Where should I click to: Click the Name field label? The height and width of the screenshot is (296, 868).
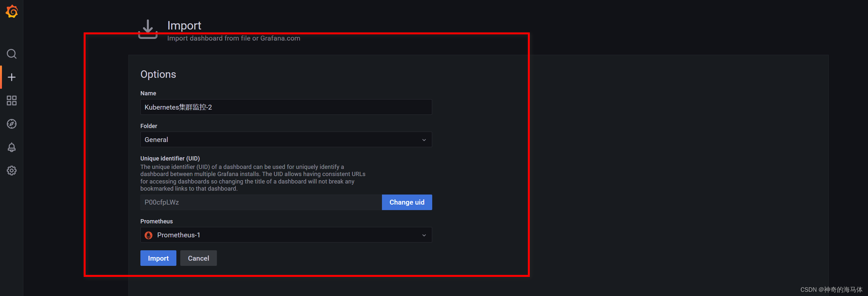[148, 93]
